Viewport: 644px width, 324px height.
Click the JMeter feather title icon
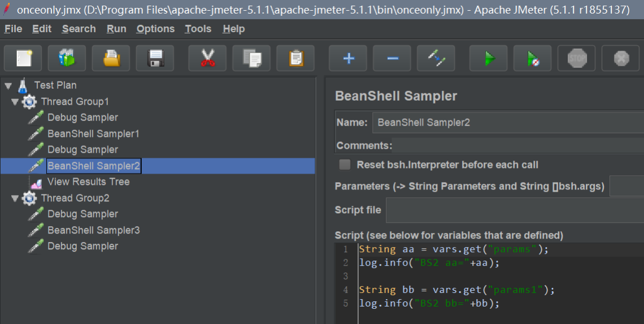[6, 9]
